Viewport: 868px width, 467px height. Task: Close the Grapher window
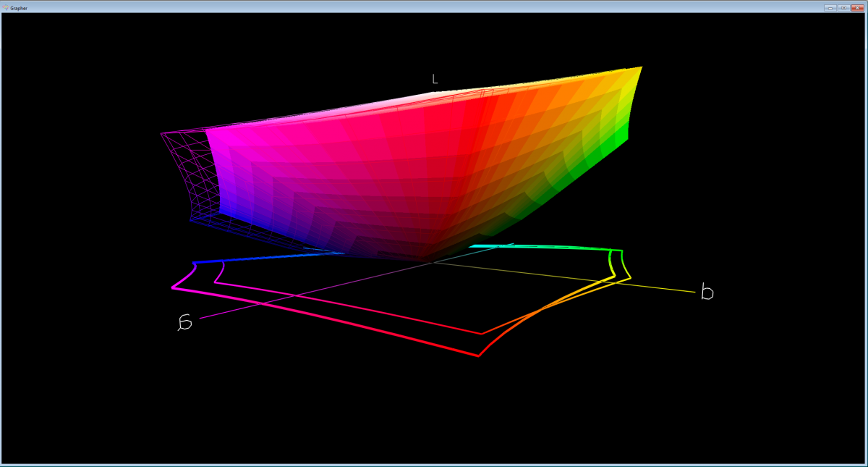856,7
